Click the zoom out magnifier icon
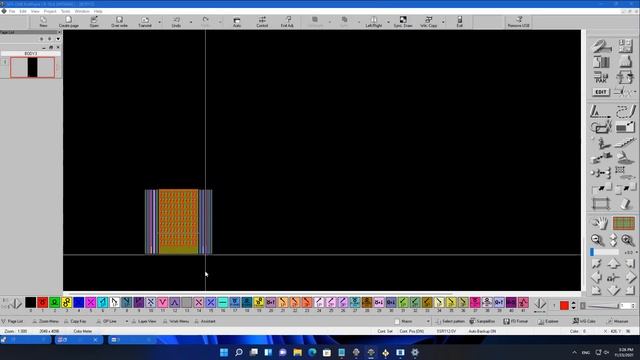The image size is (640, 360). (597, 240)
